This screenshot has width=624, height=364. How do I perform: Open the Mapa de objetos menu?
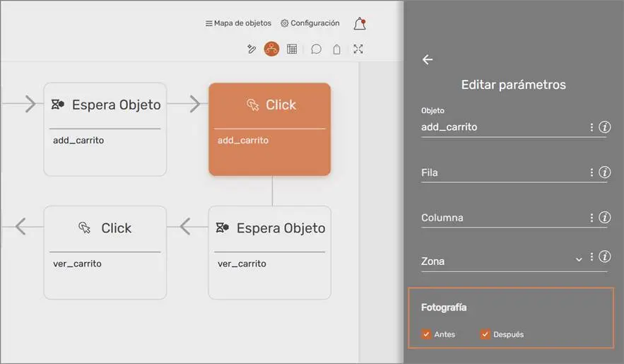pos(238,23)
